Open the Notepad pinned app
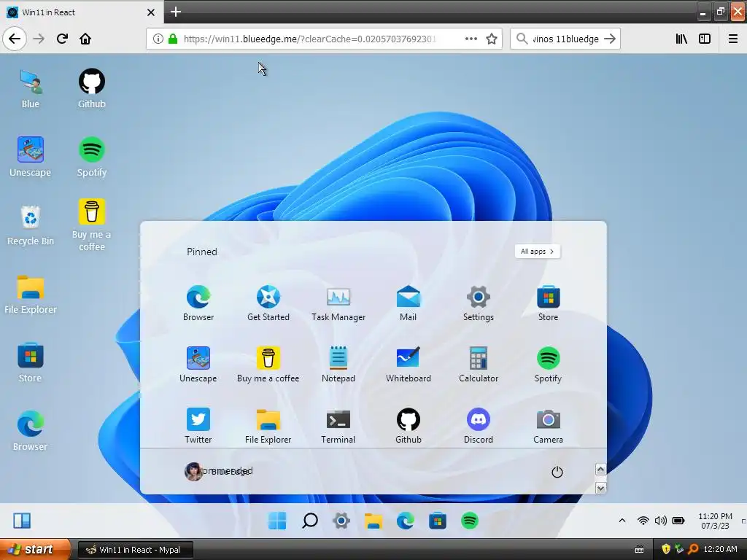Viewport: 747px width, 560px height. (338, 365)
